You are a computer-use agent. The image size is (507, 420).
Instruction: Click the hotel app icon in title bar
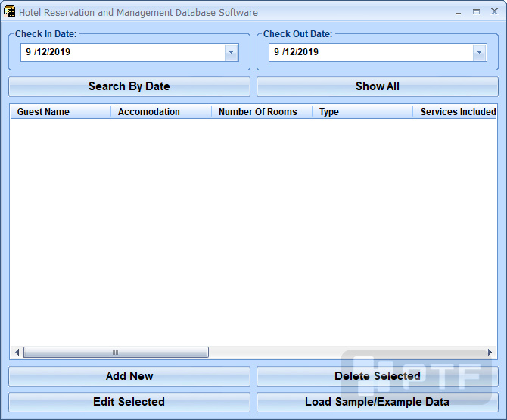10,12
